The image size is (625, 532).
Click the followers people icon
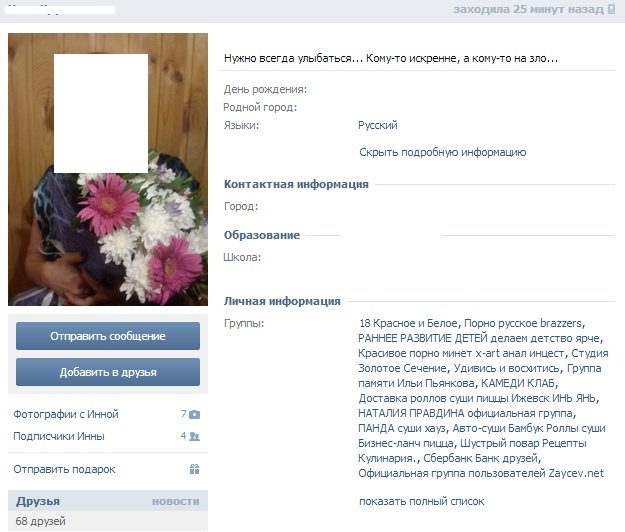click(195, 436)
